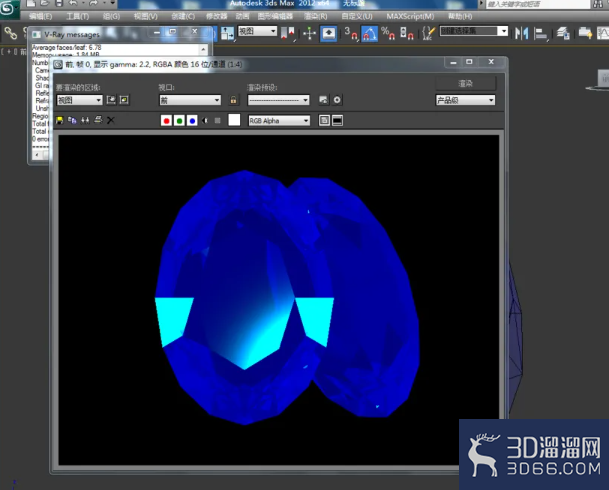The height and width of the screenshot is (490, 609).
Task: Clone the rendered frame window
Action: tap(85, 120)
